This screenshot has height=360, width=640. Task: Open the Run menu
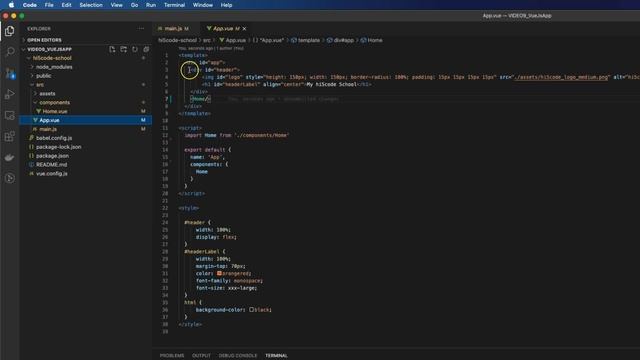point(151,5)
